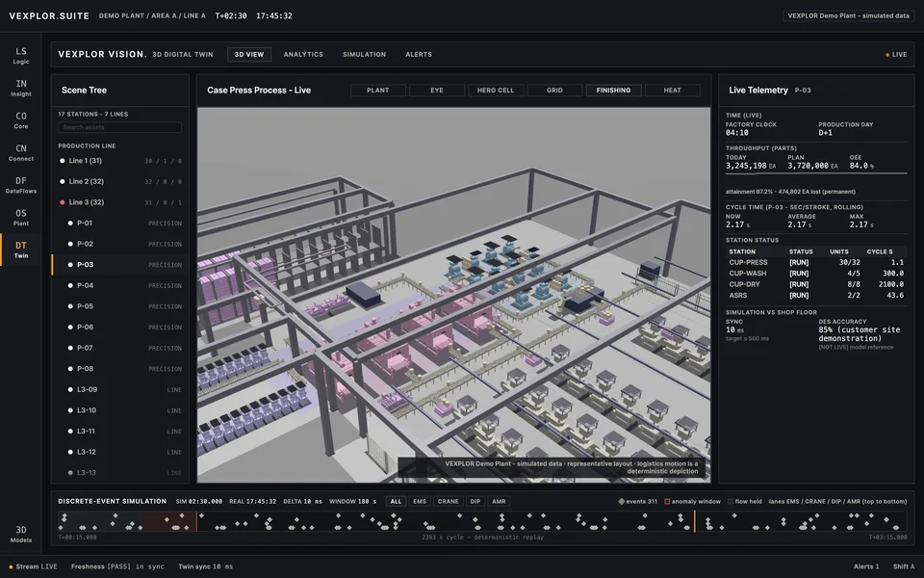Select station P-03 in scene tree
Screen dimensions: 924x578
point(120,265)
